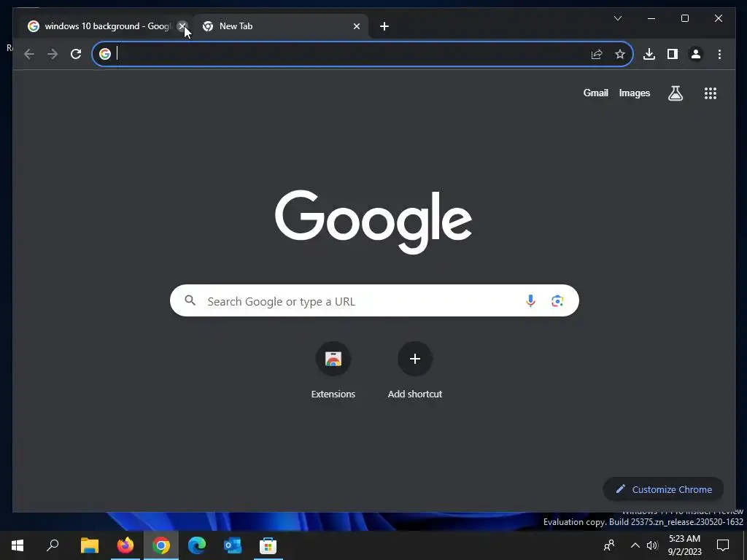Open the Windows Start menu
747x560 pixels.
click(18, 545)
